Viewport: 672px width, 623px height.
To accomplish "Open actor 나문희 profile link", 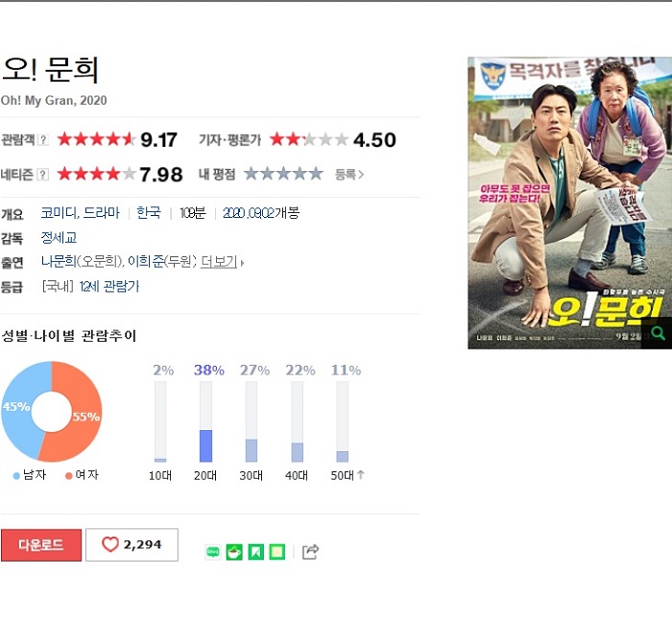I will [x=59, y=261].
